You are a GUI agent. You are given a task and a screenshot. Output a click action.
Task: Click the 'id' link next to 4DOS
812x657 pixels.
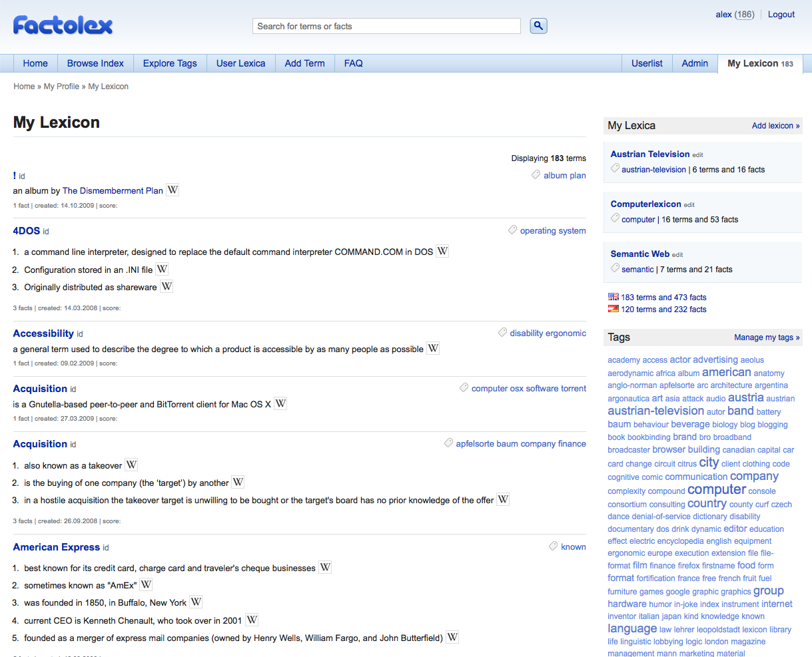[x=46, y=232]
